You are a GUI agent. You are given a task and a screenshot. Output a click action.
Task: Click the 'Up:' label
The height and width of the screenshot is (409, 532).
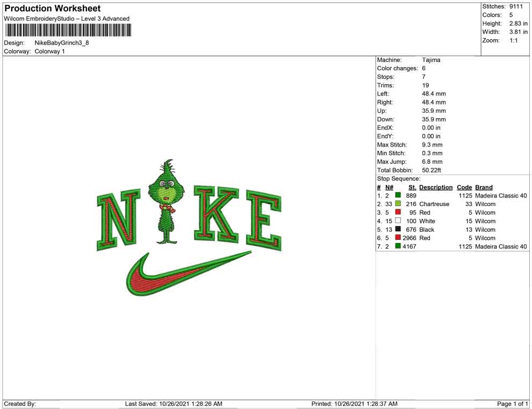(382, 111)
